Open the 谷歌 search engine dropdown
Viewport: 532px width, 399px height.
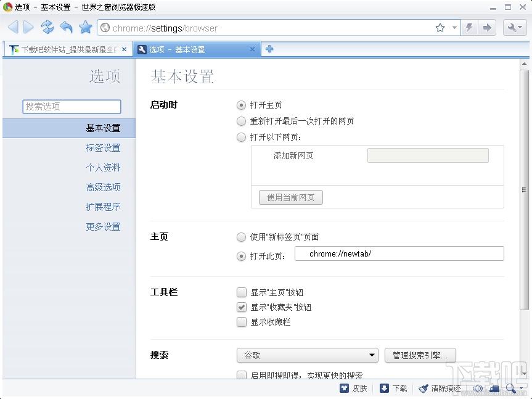pos(308,355)
